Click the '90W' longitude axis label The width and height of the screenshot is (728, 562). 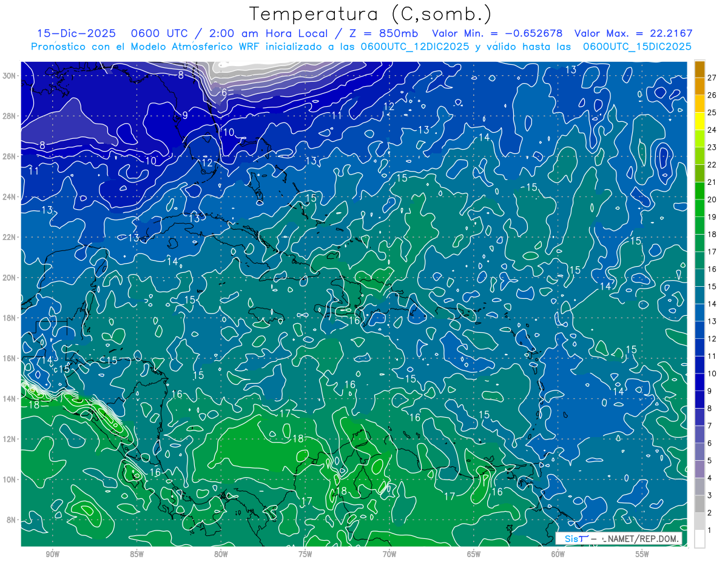pyautogui.click(x=52, y=554)
